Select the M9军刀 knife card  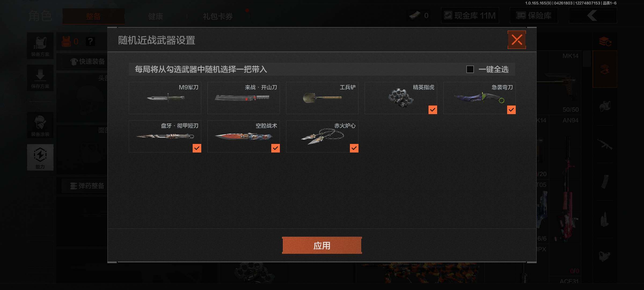(165, 98)
